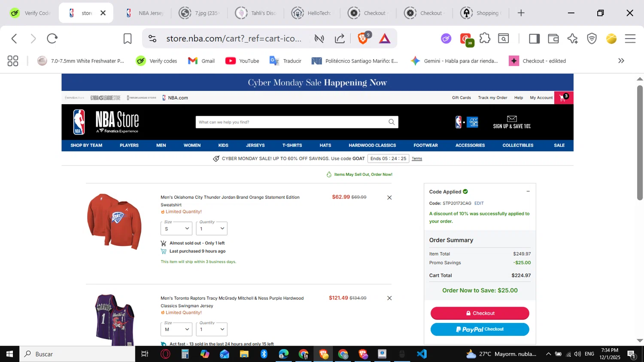Open Brave Wallet icon
The image size is (644, 362).
(553, 39)
